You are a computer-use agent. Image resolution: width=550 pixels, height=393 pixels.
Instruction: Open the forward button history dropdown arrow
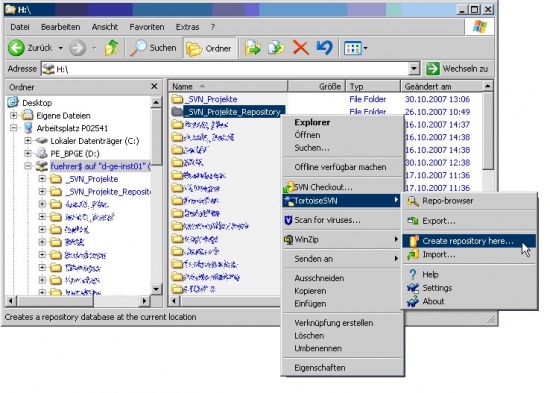[94, 48]
